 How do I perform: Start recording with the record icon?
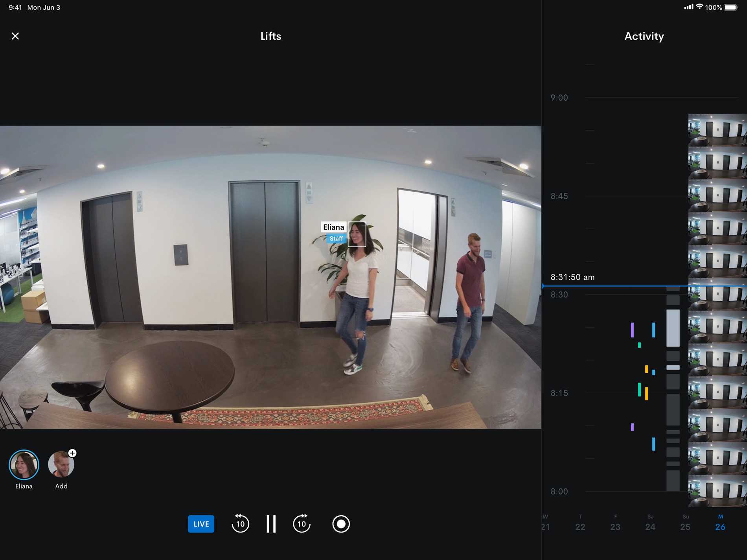(x=341, y=524)
